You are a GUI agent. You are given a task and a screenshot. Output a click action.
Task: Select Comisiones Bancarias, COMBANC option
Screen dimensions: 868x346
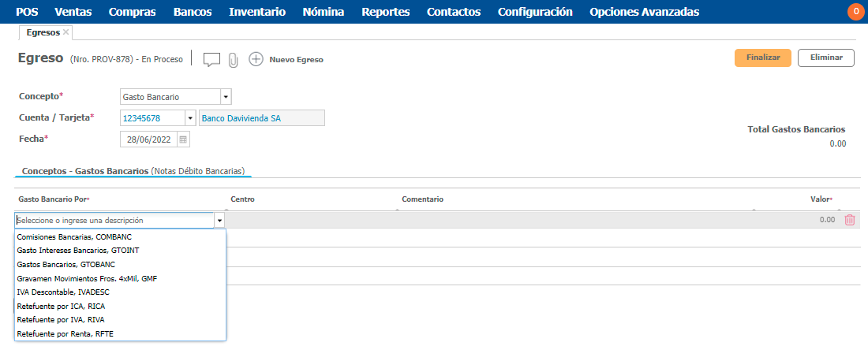point(74,236)
